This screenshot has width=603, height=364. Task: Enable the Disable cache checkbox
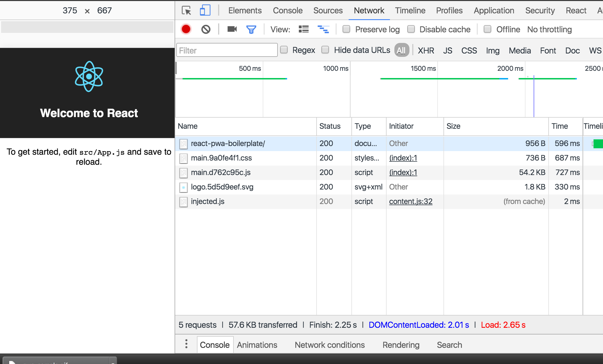411,29
